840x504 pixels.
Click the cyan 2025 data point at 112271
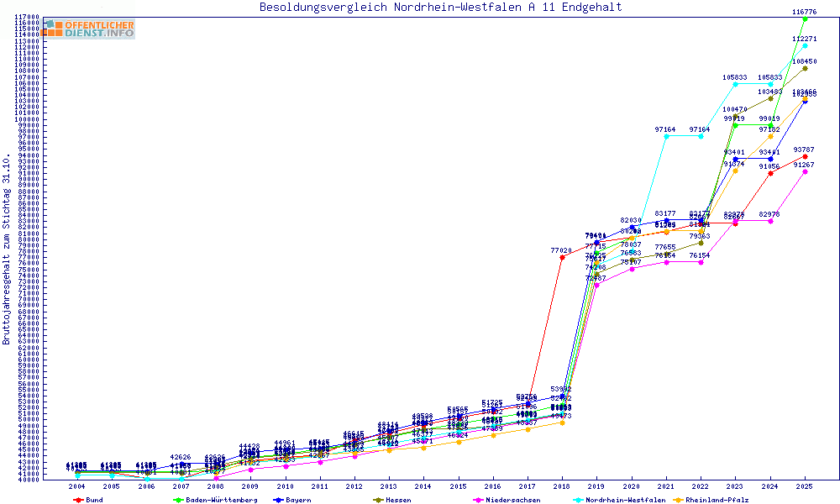(805, 45)
